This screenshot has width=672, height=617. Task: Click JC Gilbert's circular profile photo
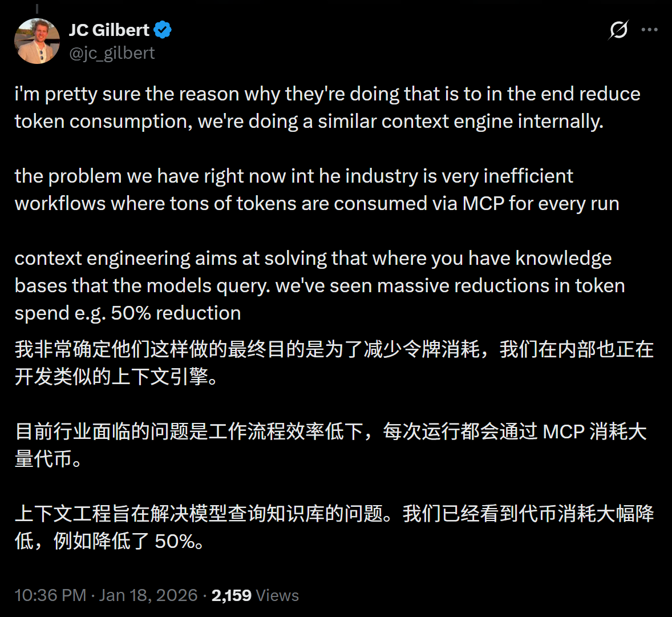pos(37,41)
